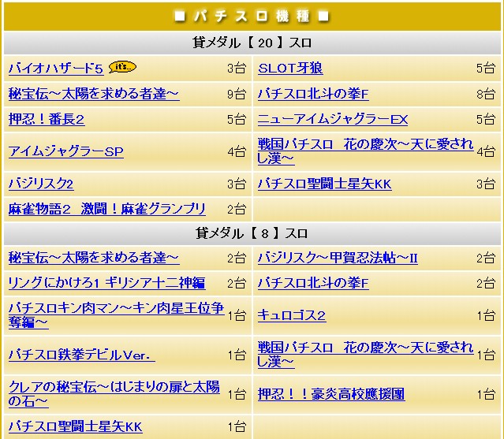Open 秘宝伝～太陽を求める者達～ link in 20 slot section
The height and width of the screenshot is (439, 504).
94,94
